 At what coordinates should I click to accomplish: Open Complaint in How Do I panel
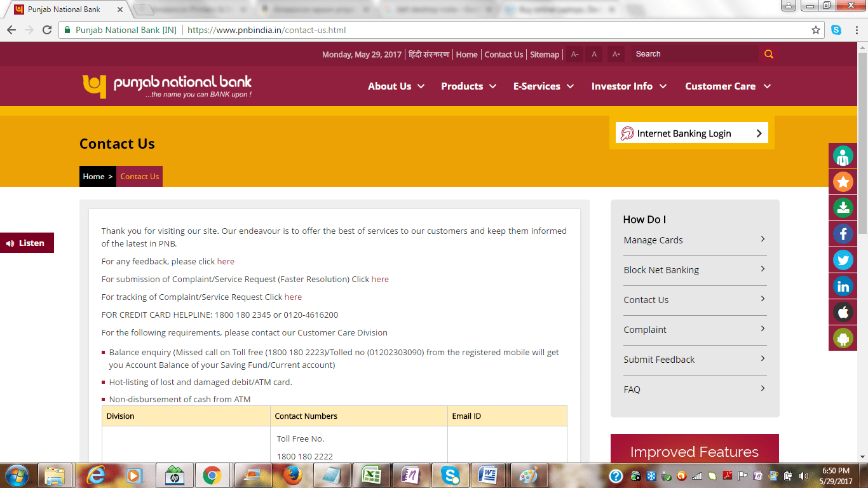point(695,330)
